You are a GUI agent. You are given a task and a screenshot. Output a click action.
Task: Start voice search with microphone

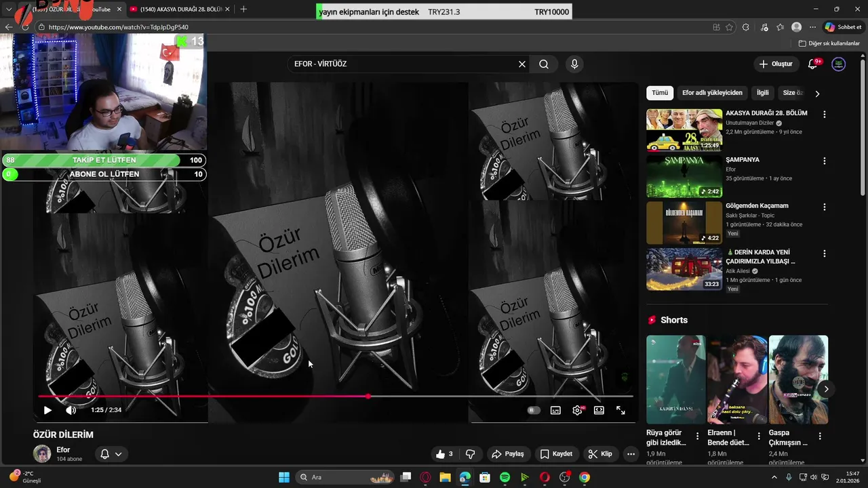click(x=574, y=64)
